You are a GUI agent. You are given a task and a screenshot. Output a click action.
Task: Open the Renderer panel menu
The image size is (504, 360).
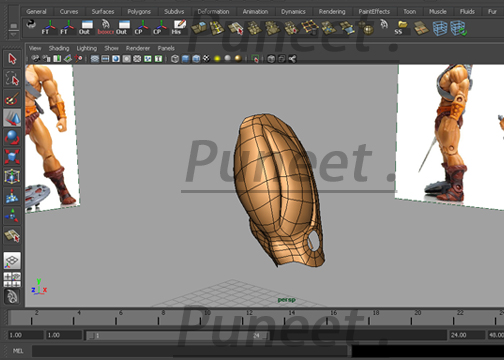coord(138,48)
